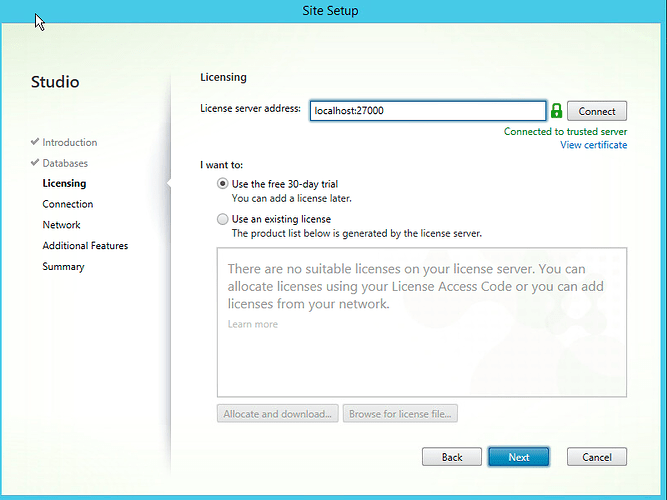Switch to the Network step
The width and height of the screenshot is (667, 500).
tap(61, 225)
